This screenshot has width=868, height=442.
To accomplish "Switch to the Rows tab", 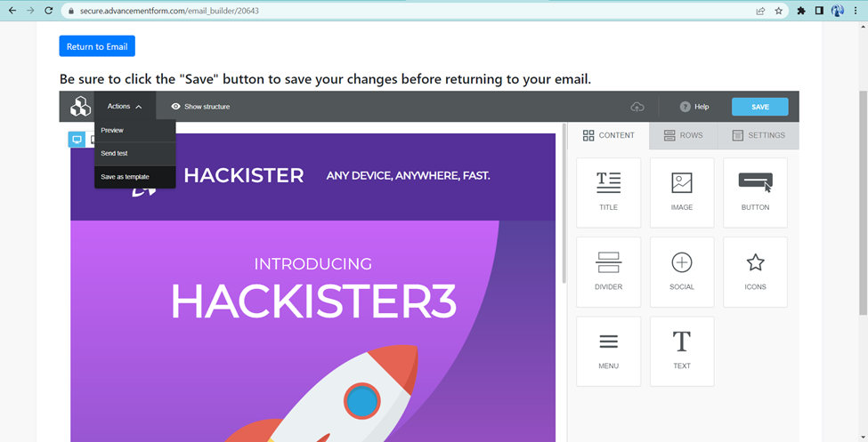I will 683,135.
